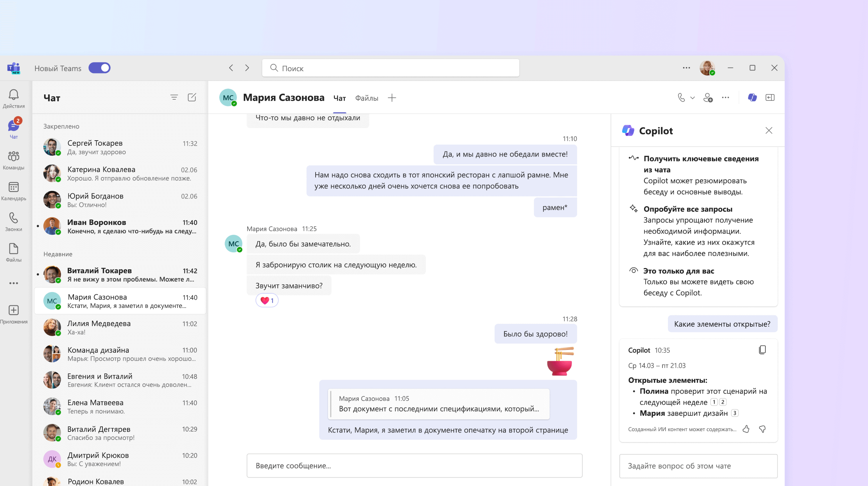Image resolution: width=868 pixels, height=486 pixels.
Task: Click the Teams logo icon
Action: click(x=14, y=68)
